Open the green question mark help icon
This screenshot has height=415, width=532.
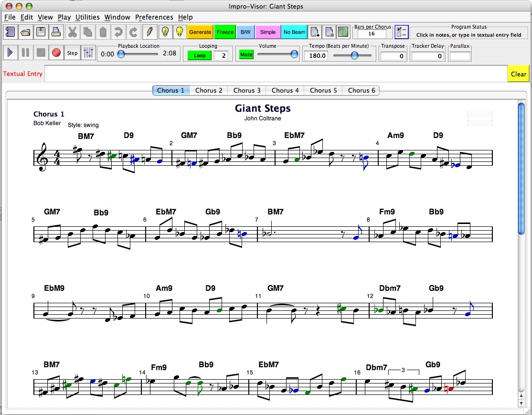click(x=343, y=32)
